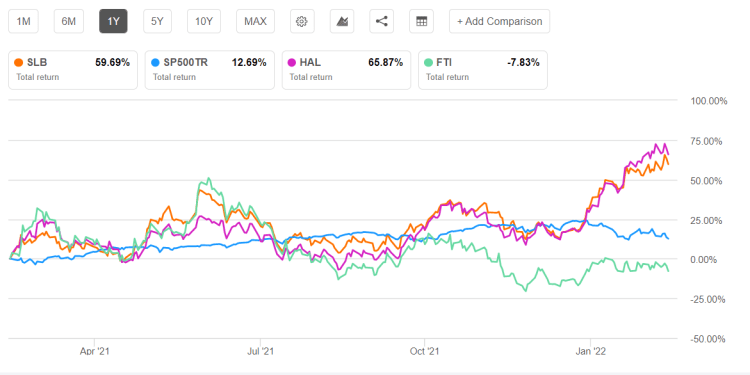Open chart settings gear icon
This screenshot has height=375, width=750.
[302, 22]
